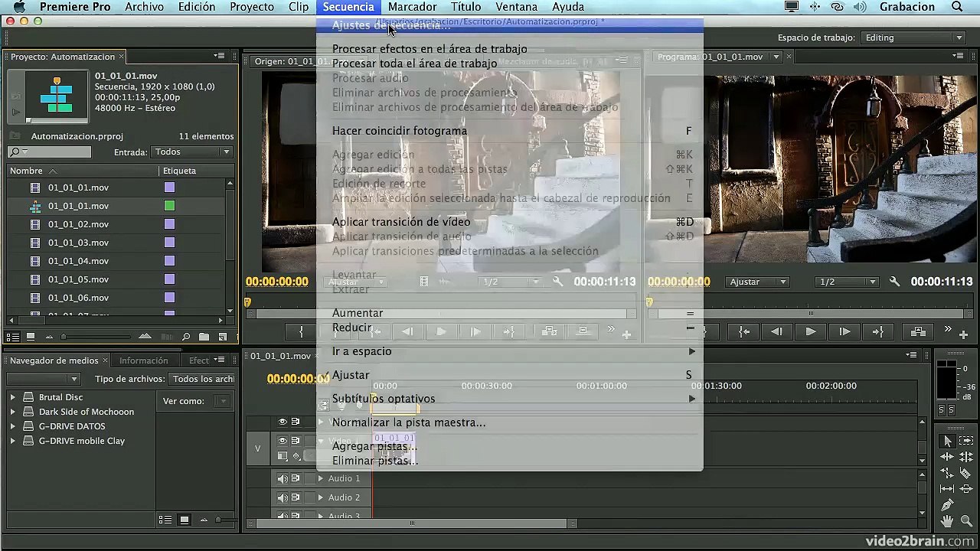Toggle left channel solo button on audio meter
This screenshot has width=980, height=551.
point(942,410)
